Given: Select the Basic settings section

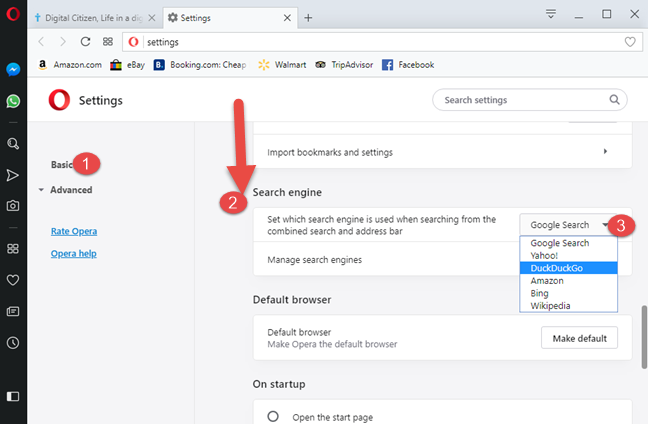Looking at the screenshot, I should point(62,164).
